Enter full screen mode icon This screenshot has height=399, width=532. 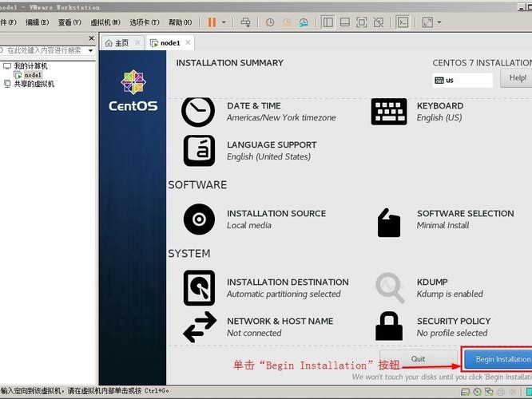362,22
